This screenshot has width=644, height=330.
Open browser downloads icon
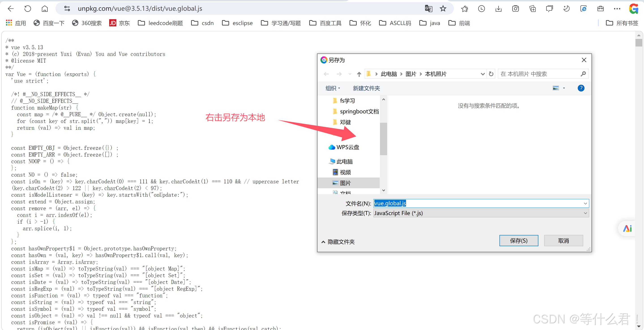pos(499,9)
